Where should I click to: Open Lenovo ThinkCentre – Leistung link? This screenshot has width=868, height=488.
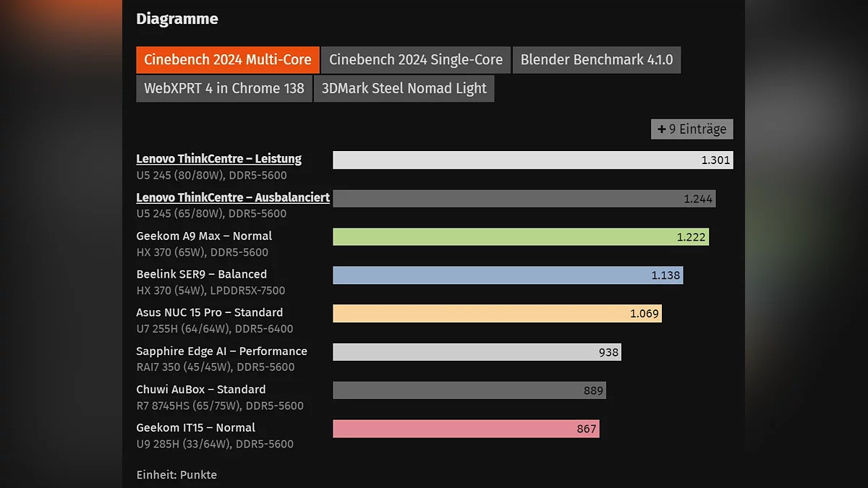tap(218, 159)
